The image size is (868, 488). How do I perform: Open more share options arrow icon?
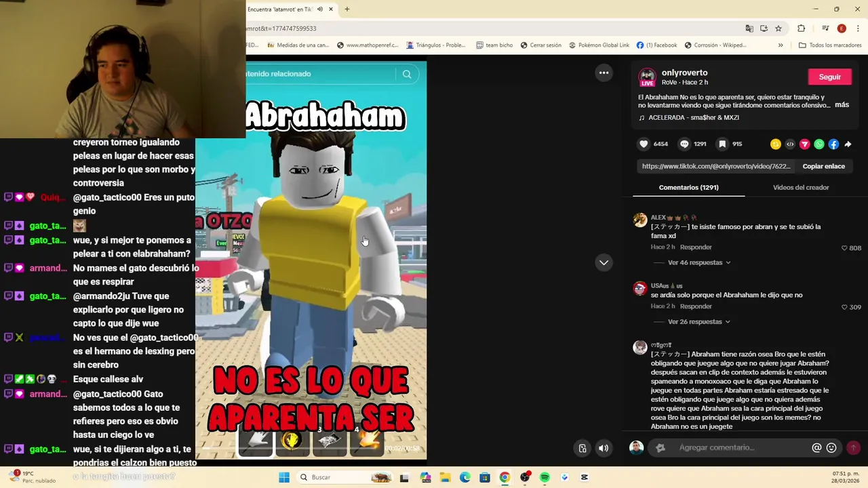(848, 144)
